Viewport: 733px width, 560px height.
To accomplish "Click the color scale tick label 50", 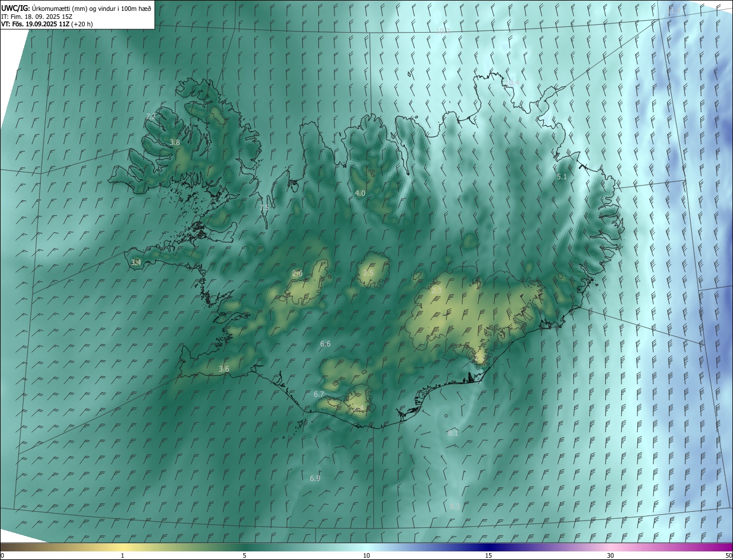I will tap(728, 555).
